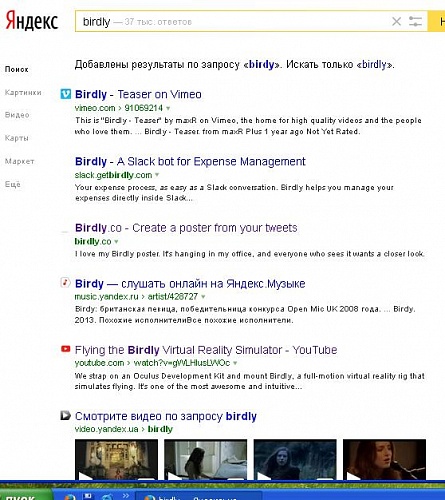This screenshot has height=500, width=445.
Task: Open advanced search settings icon
Action: [x=415, y=22]
